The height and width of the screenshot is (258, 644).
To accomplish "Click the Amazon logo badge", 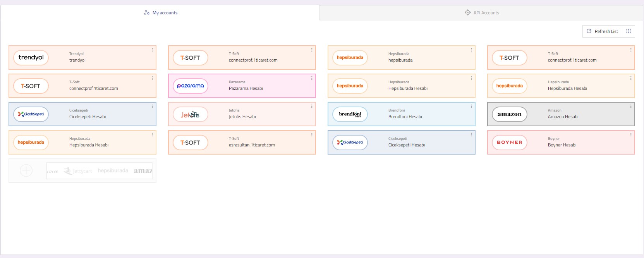I will click(509, 114).
